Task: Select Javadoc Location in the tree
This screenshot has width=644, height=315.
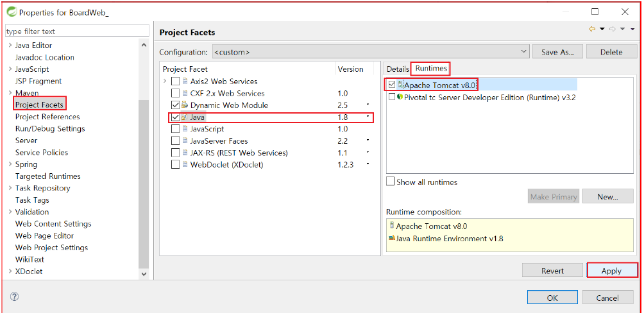Action: pyautogui.click(x=44, y=57)
